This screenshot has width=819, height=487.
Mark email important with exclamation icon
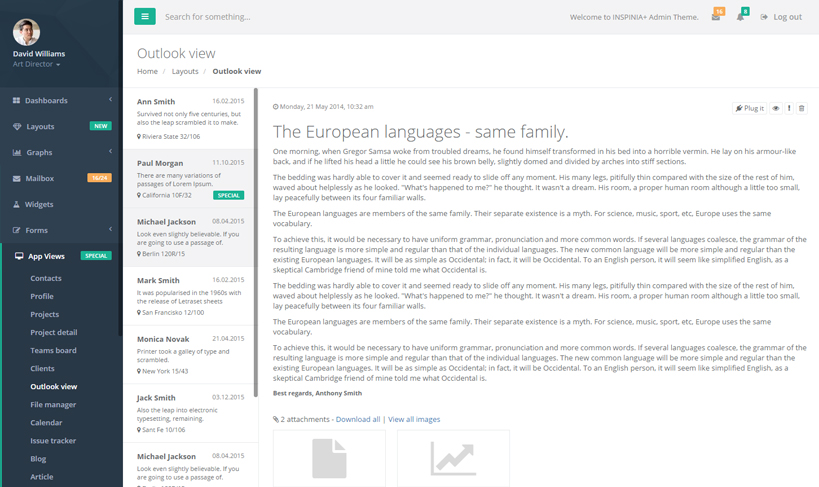coord(789,108)
